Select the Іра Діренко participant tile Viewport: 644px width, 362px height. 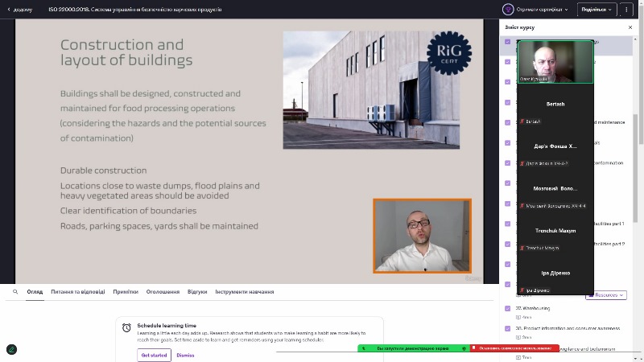(x=555, y=274)
